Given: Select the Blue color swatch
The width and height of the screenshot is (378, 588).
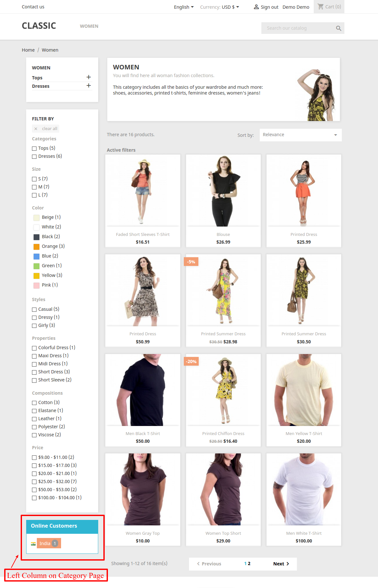Looking at the screenshot, I should click(37, 256).
